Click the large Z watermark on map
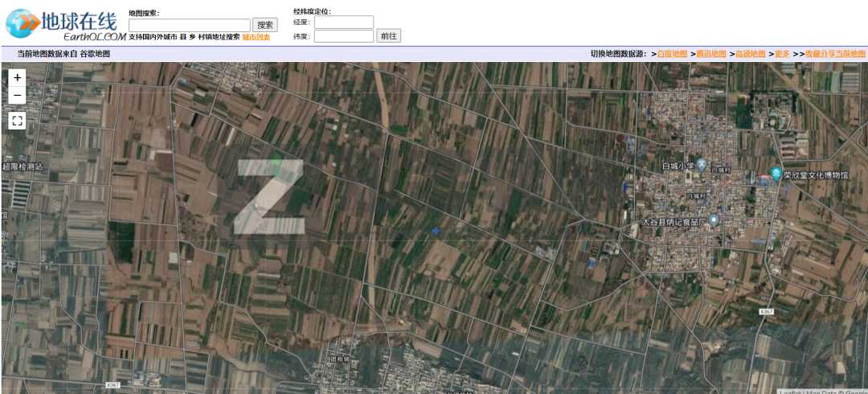The height and width of the screenshot is (394, 868). click(x=269, y=197)
